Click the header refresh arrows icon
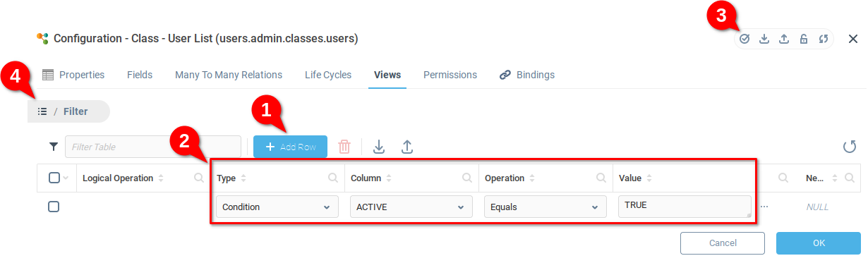The image size is (868, 263). [823, 39]
